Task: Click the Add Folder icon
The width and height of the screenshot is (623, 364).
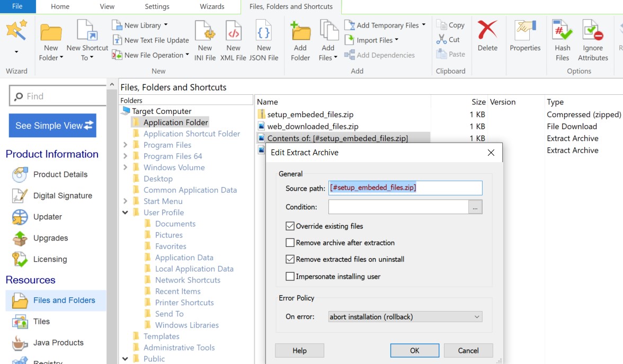Action: 300,33
